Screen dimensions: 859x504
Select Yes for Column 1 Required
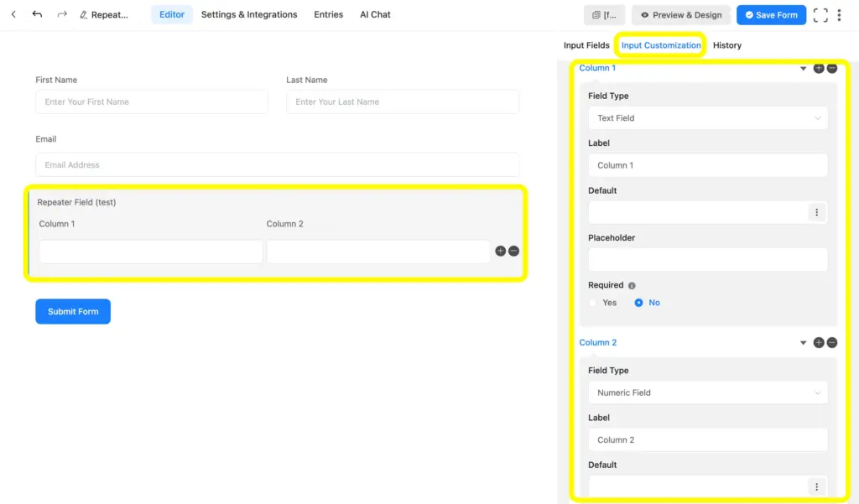pyautogui.click(x=602, y=303)
